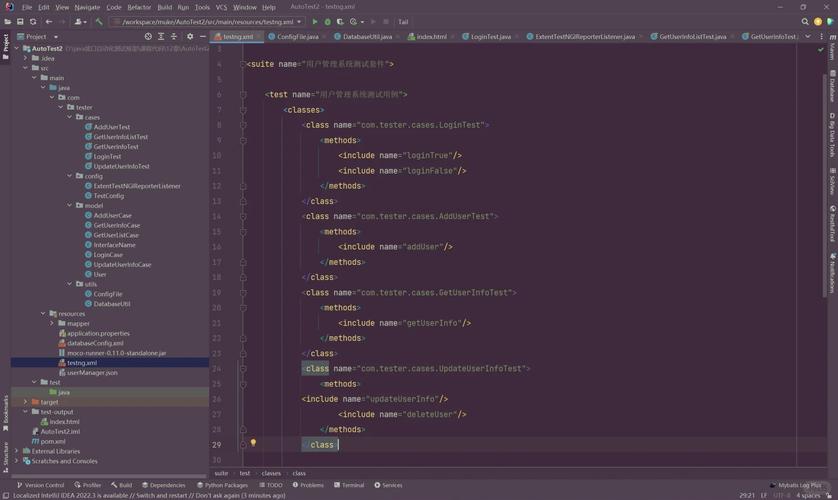Image resolution: width=838 pixels, height=500 pixels.
Task: Collapse the config package node
Action: (x=69, y=175)
